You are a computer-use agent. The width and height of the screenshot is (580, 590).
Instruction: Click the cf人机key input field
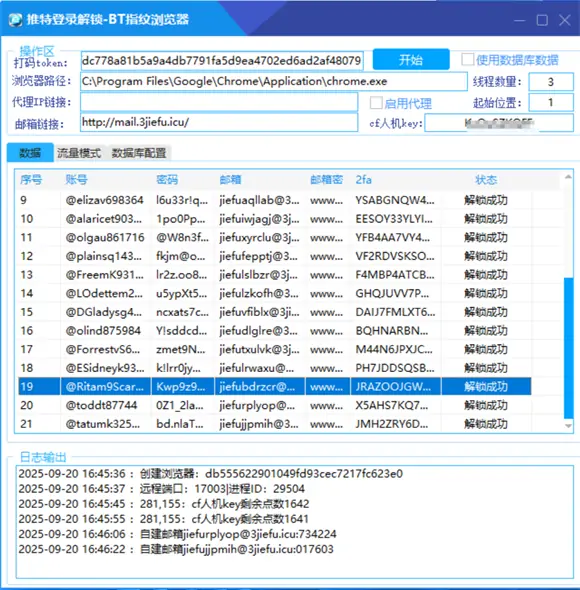click(x=499, y=123)
